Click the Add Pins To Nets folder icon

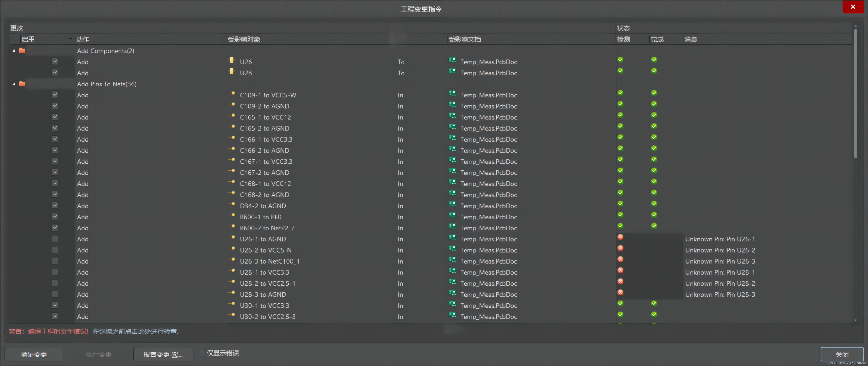[22, 84]
